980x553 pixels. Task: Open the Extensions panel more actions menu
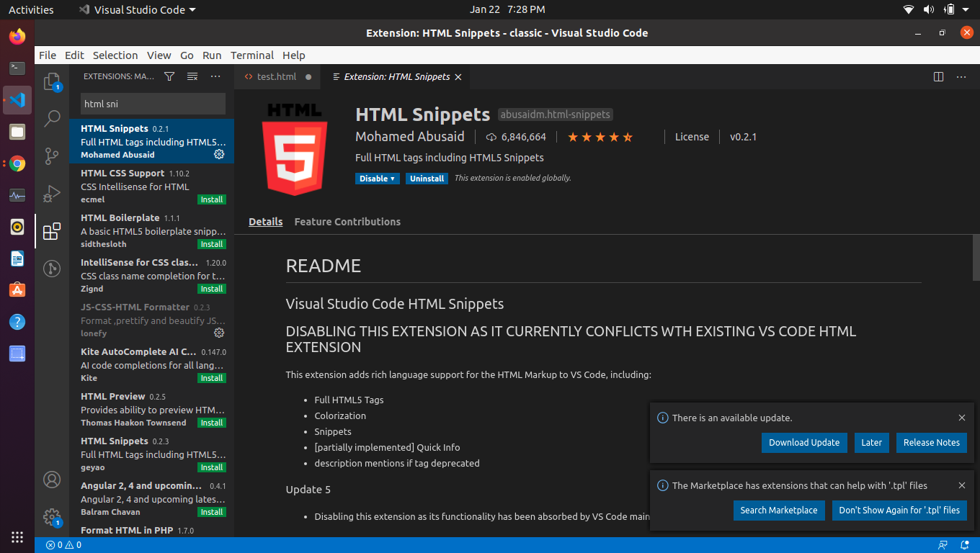[215, 76]
